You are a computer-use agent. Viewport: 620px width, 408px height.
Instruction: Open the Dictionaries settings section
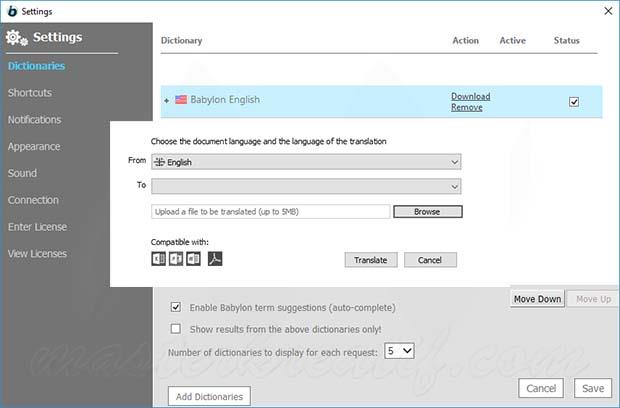click(x=36, y=66)
